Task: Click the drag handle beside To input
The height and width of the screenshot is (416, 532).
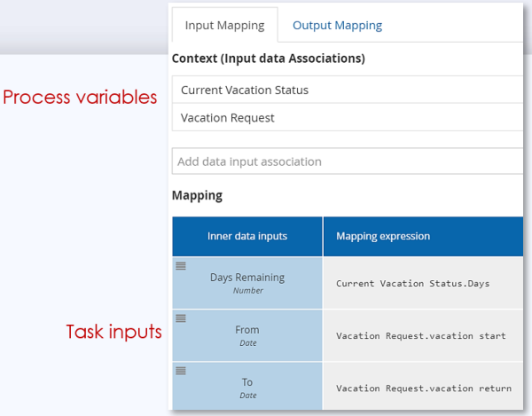Action: 180,371
